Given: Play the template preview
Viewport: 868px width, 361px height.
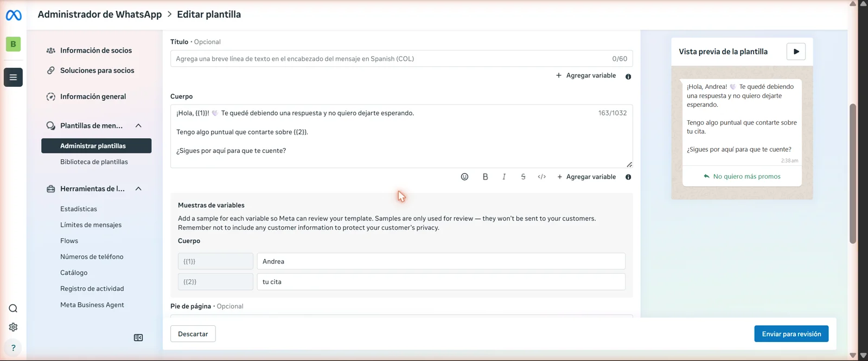Looking at the screenshot, I should (x=796, y=51).
